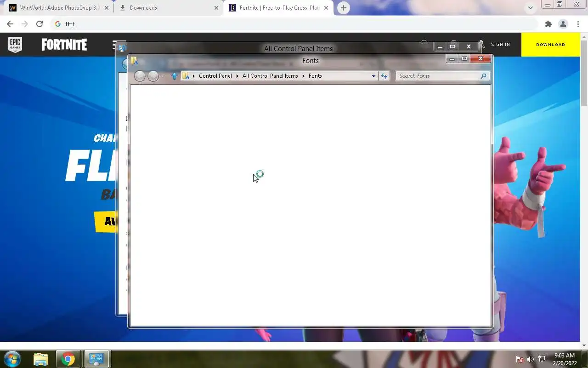Click the Chrome address bar showing tttt

pyautogui.click(x=294, y=24)
